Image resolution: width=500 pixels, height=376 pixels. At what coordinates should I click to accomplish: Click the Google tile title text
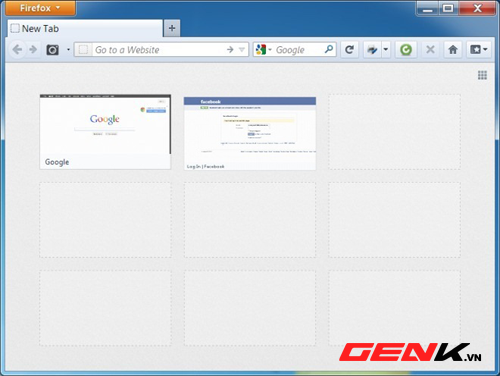[x=57, y=162]
